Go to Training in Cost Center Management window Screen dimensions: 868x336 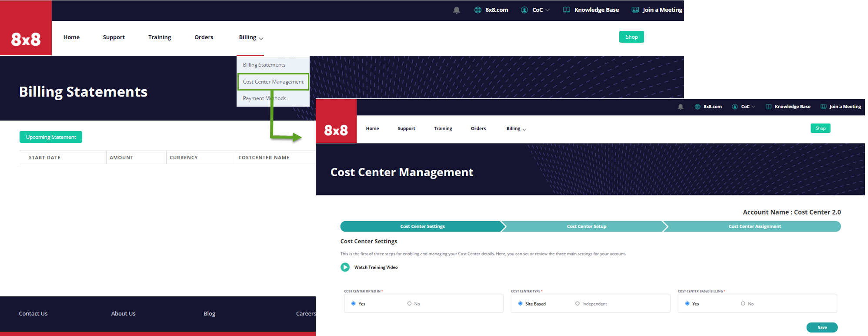pyautogui.click(x=443, y=128)
